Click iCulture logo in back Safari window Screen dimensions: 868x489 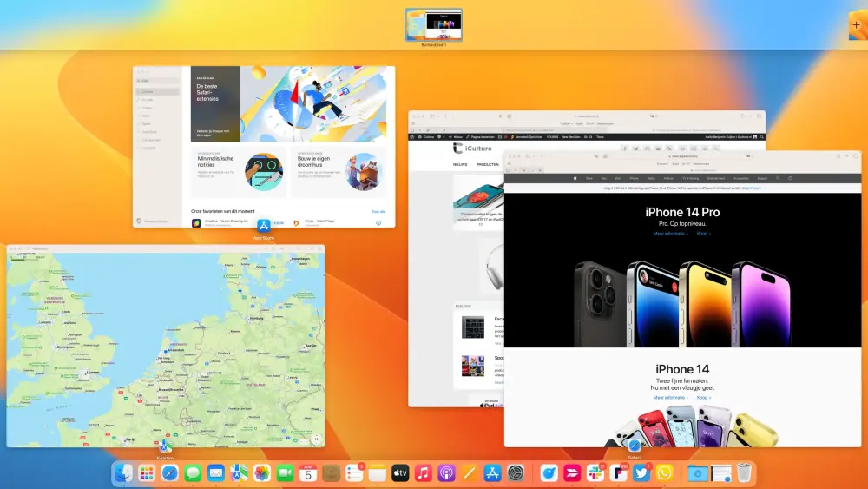click(472, 149)
